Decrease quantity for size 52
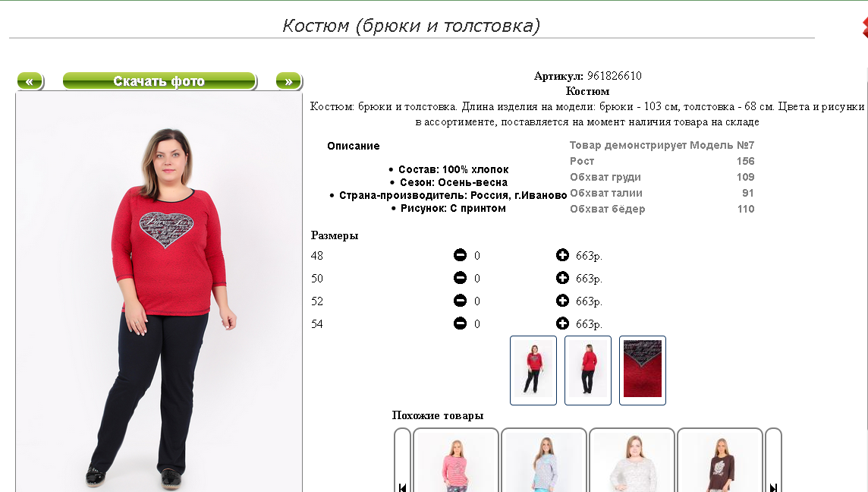The height and width of the screenshot is (492, 868). (x=460, y=301)
